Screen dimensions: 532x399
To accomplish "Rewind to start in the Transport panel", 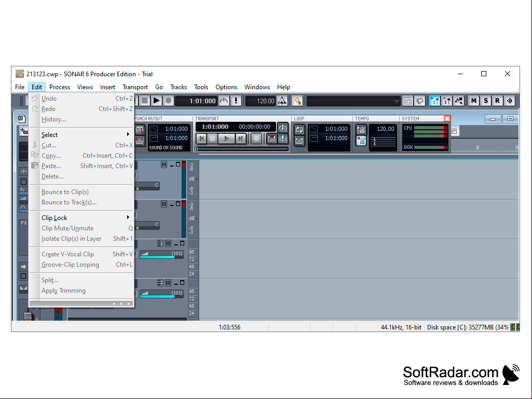I will 201,139.
